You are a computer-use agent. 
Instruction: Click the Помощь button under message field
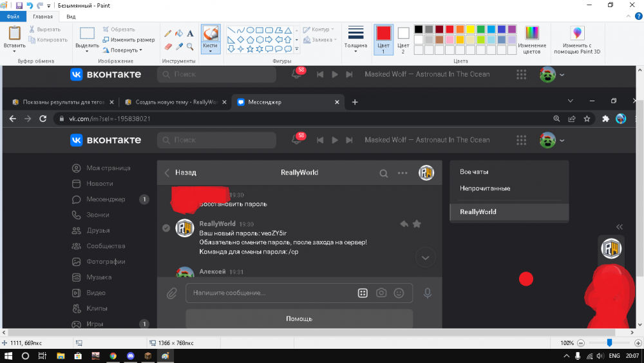click(299, 319)
